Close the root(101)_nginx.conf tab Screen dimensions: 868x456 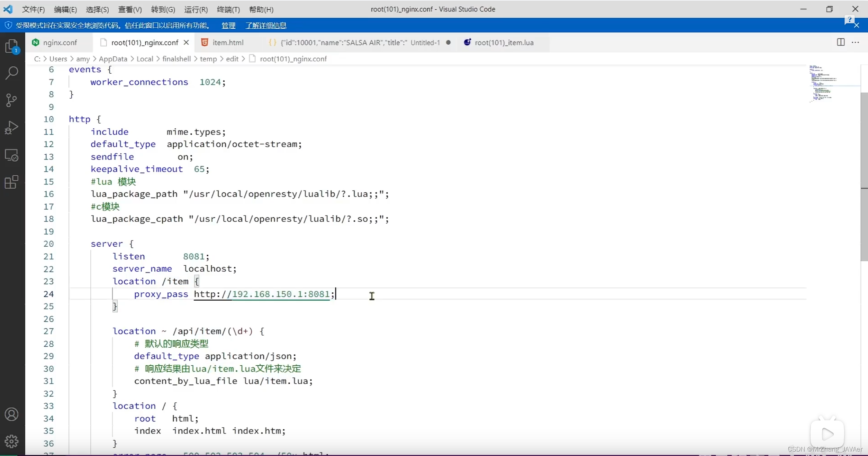pyautogui.click(x=186, y=42)
